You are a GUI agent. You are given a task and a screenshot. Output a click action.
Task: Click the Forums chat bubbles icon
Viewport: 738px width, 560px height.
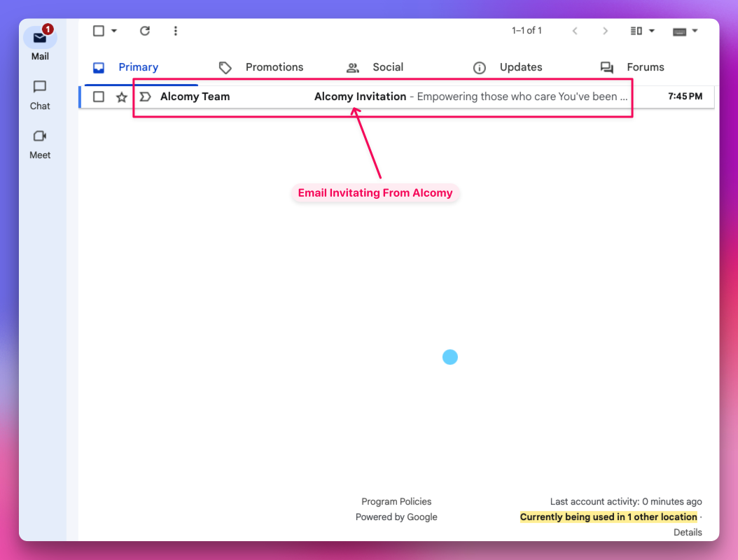point(606,68)
